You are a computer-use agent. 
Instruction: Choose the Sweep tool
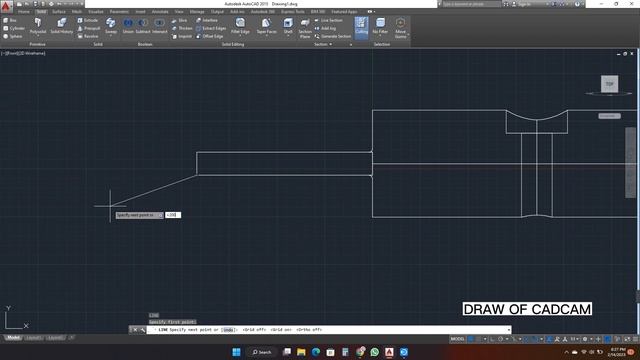[x=111, y=26]
